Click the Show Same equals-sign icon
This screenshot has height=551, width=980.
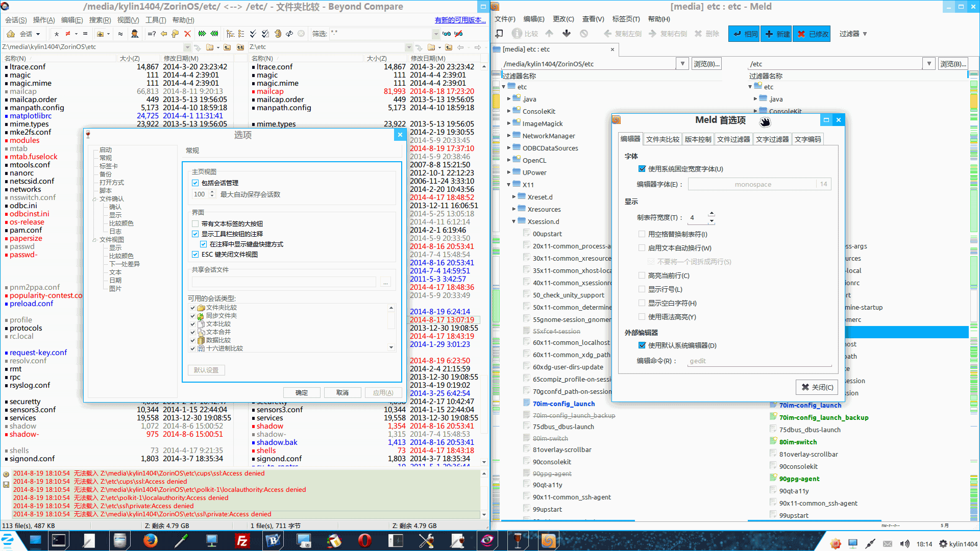pyautogui.click(x=85, y=34)
